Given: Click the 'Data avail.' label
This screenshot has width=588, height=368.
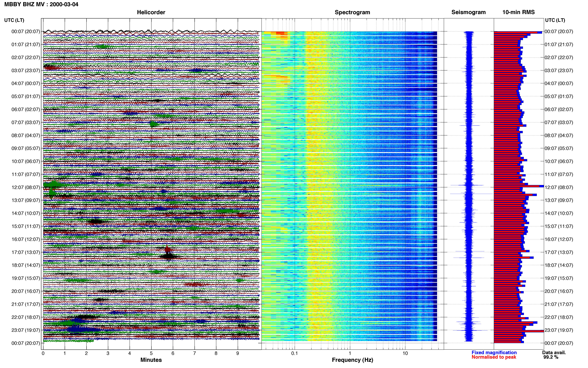Looking at the screenshot, I should click(x=554, y=352).
